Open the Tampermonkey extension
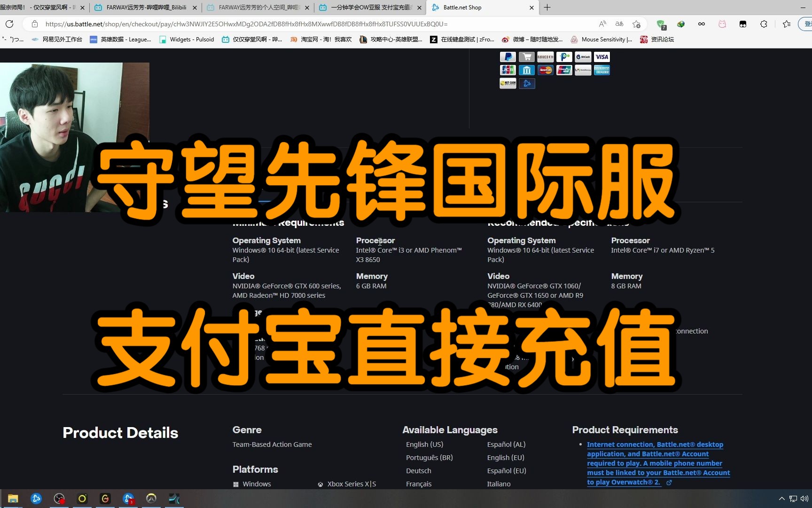The width and height of the screenshot is (812, 508). point(743,24)
